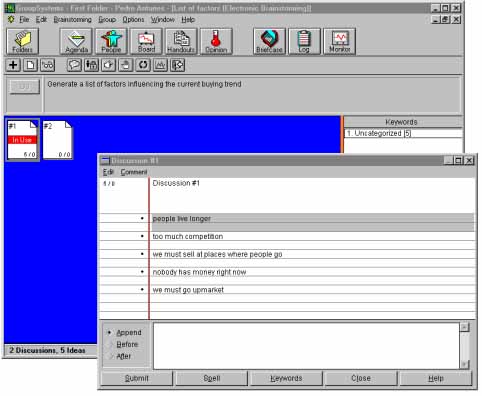Click the Spell button
This screenshot has width=482, height=396.
pyautogui.click(x=212, y=378)
